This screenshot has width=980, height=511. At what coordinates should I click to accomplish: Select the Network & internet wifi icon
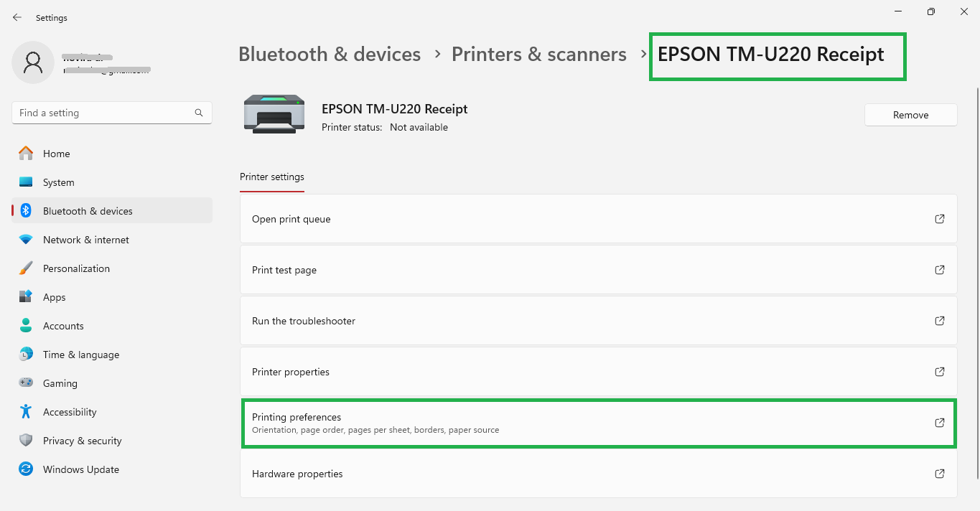click(x=26, y=240)
